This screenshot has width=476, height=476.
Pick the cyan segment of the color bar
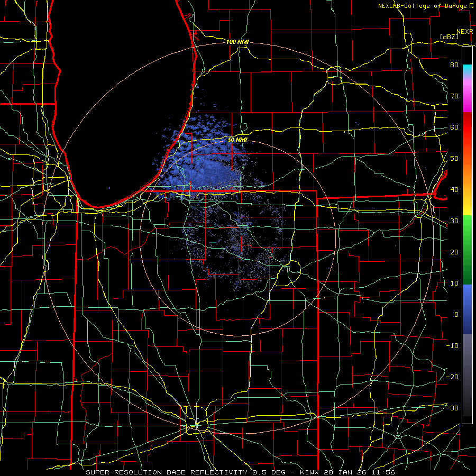pos(468,70)
